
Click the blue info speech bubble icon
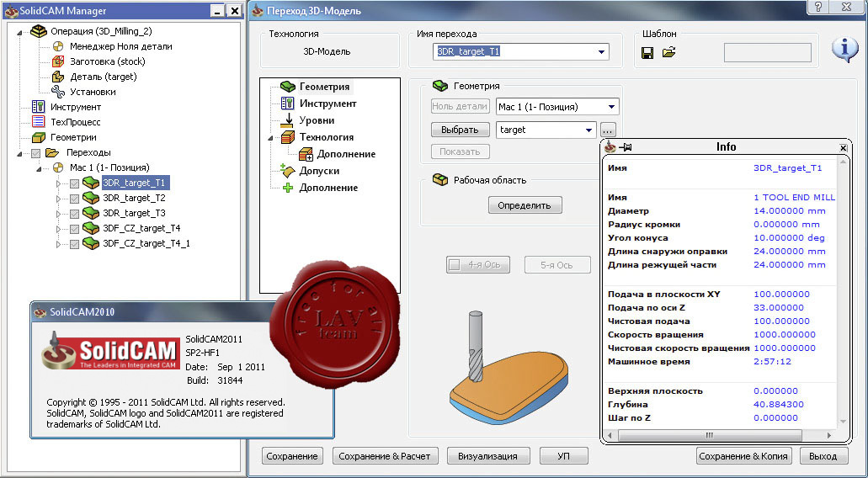pos(844,49)
